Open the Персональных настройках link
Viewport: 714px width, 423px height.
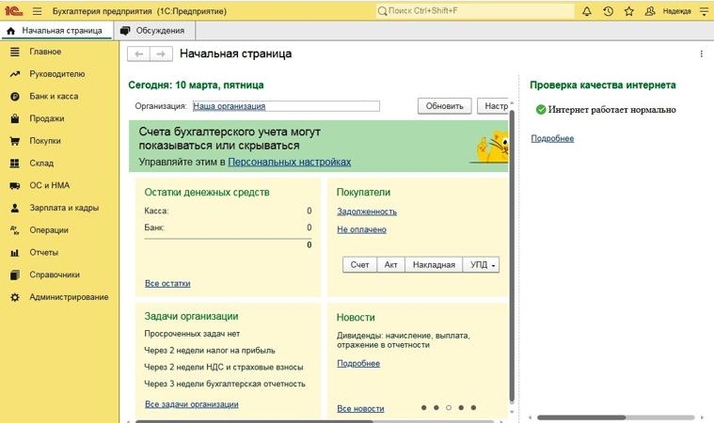[289, 161]
